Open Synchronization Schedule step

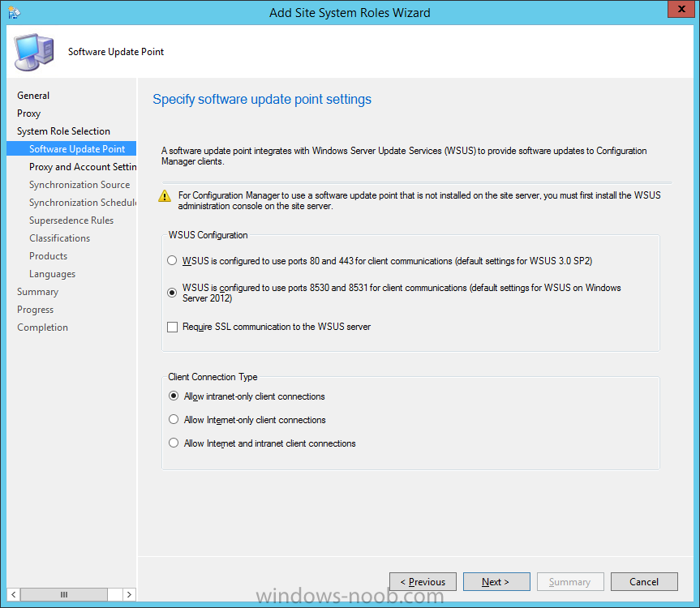(x=83, y=203)
